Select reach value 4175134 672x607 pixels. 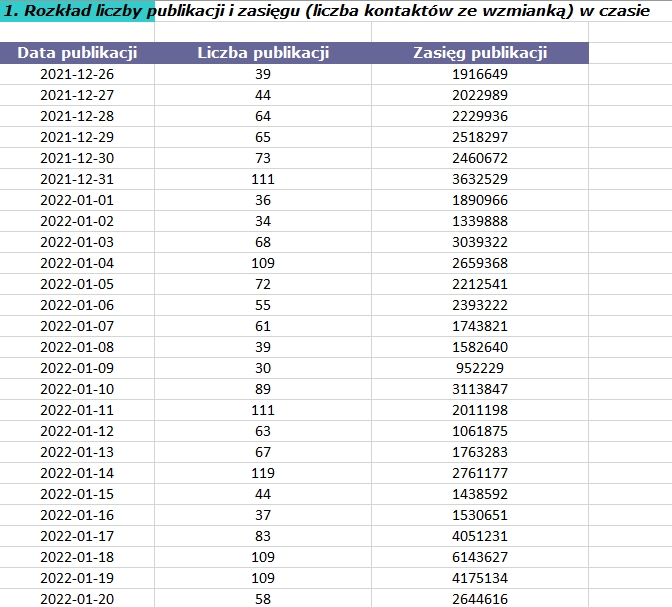(480, 578)
